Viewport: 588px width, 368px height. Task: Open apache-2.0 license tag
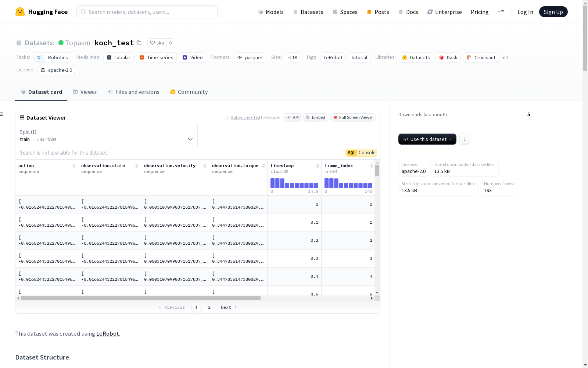57,70
